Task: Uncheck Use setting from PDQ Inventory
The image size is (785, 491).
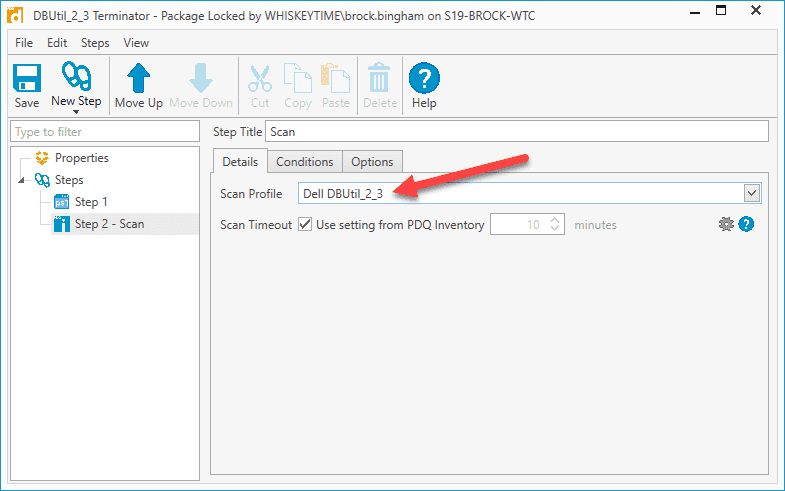Action: coord(305,224)
